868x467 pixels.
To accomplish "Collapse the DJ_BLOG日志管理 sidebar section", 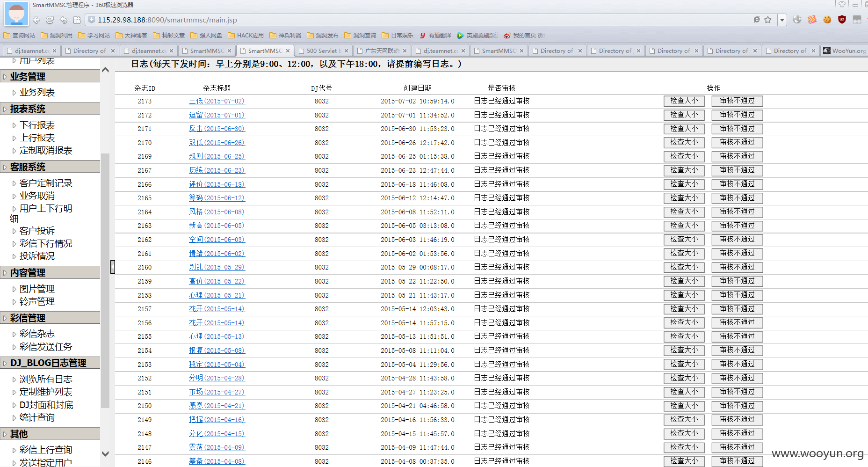I will click(x=50, y=363).
